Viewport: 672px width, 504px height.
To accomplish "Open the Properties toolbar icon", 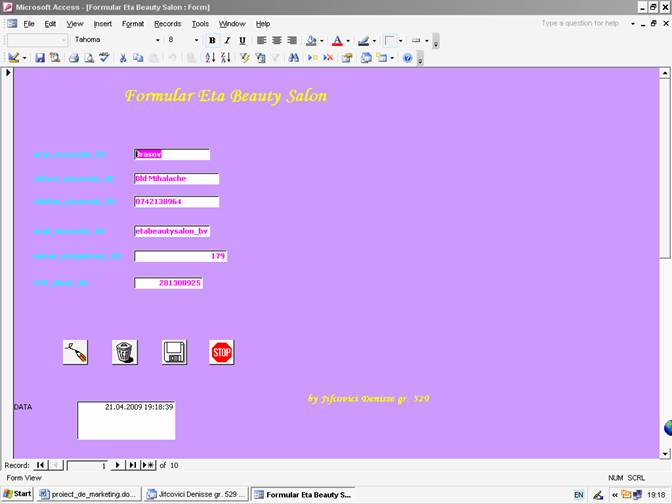I will pos(347,57).
